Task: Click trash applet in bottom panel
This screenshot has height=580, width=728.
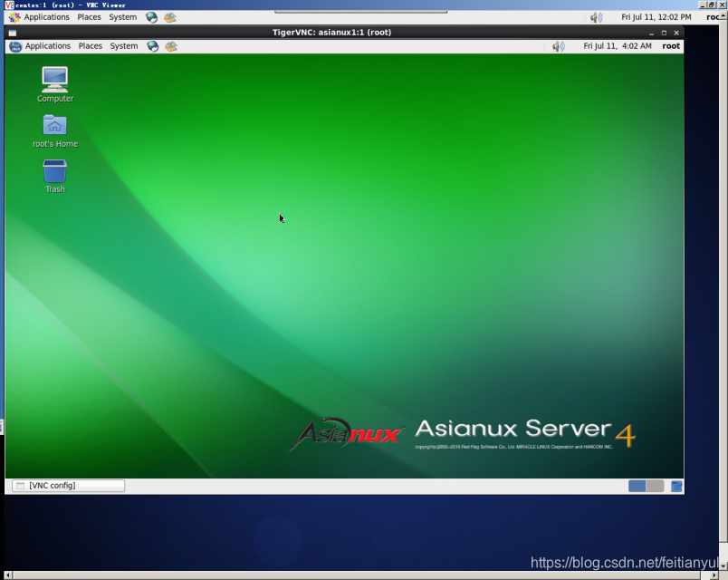Action: [x=676, y=486]
